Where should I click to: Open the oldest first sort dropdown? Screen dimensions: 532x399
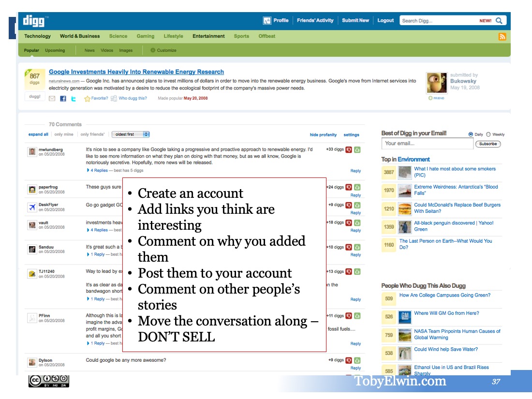coord(131,134)
